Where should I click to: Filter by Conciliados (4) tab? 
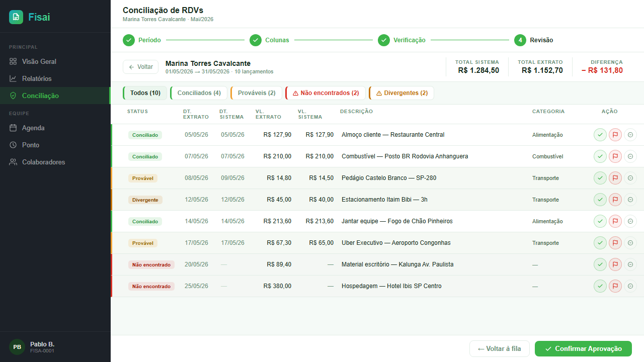[x=199, y=93]
